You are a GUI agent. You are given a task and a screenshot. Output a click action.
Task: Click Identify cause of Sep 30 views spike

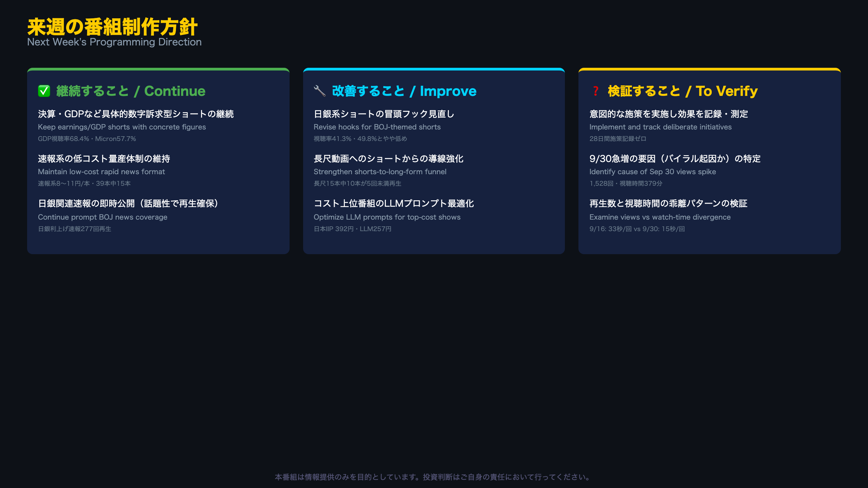(x=652, y=172)
